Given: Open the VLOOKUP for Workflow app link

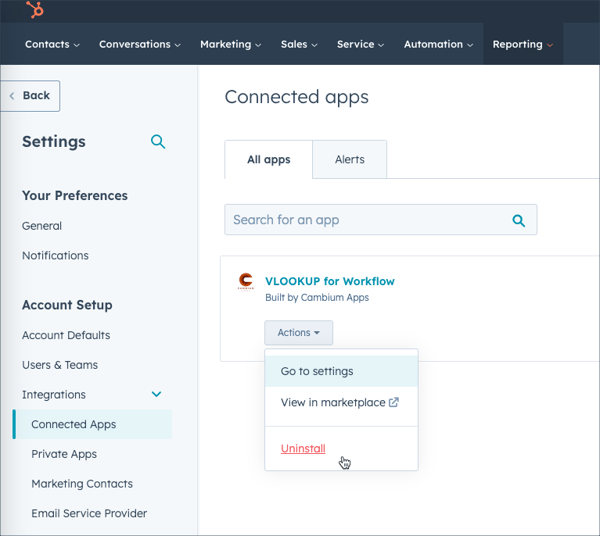Looking at the screenshot, I should tap(329, 281).
